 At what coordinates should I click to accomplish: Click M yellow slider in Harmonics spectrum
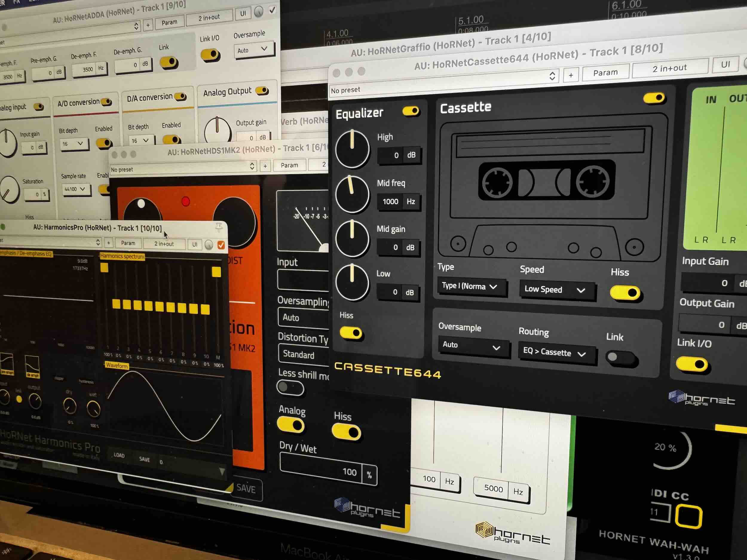216,272
